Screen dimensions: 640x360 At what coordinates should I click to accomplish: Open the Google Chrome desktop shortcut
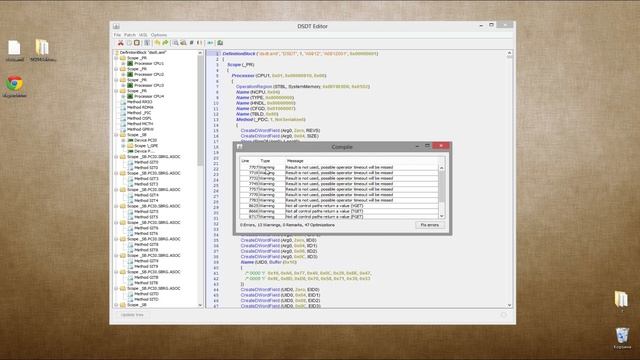[15, 83]
